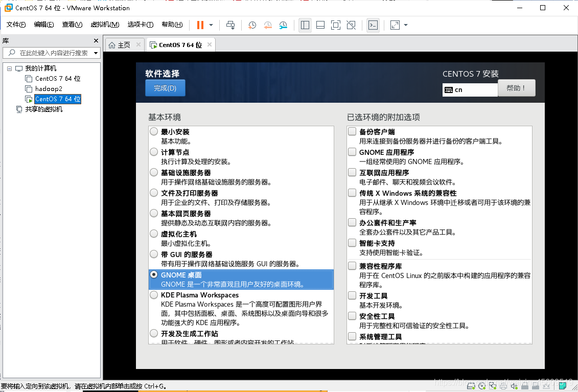Pause the virtual machine with the orange button

(x=200, y=25)
